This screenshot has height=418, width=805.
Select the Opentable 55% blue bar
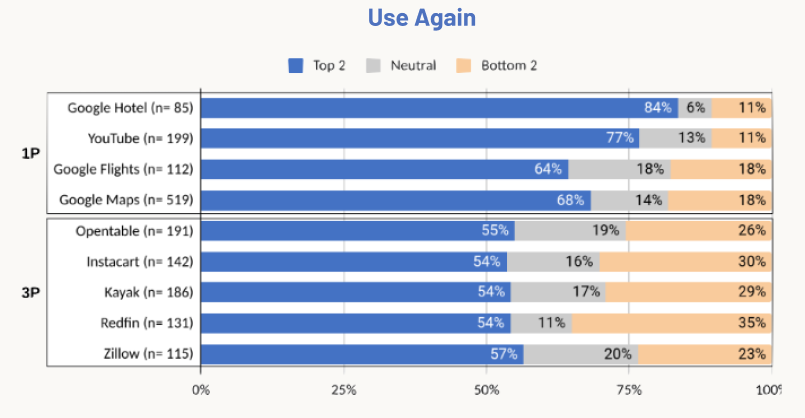click(x=357, y=231)
